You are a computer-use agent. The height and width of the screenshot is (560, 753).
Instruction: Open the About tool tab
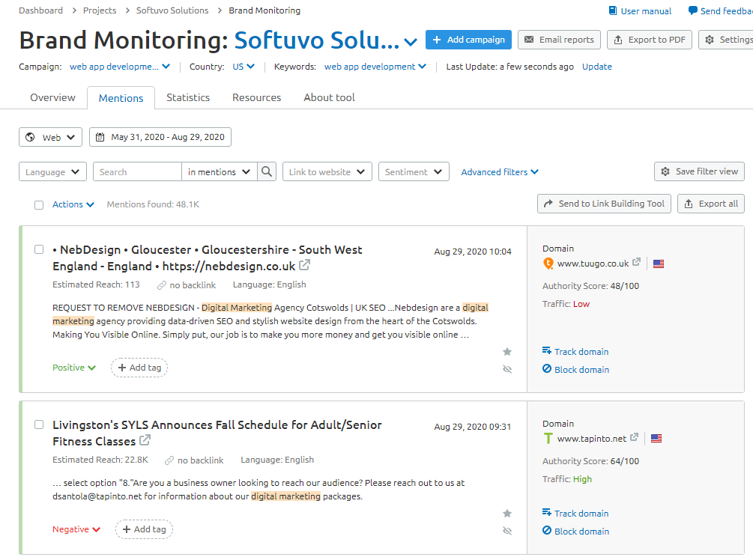point(330,97)
